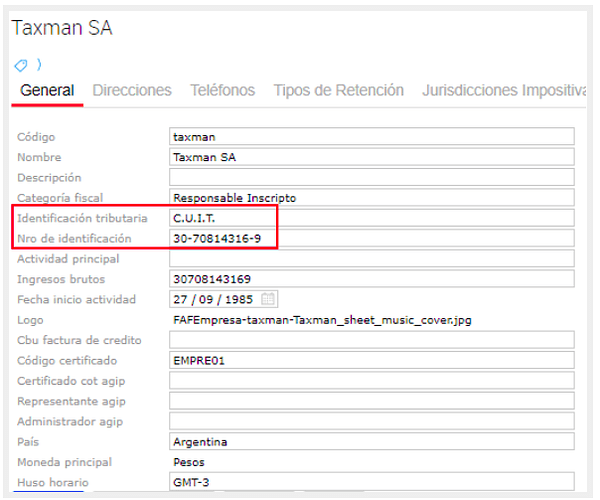Click the date field 27 / 09 / 1985
This screenshot has width=600, height=500.
[223, 299]
